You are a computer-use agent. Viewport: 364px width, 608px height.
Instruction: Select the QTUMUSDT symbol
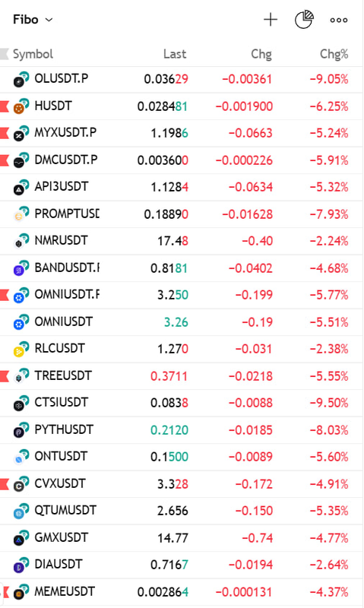point(65,510)
